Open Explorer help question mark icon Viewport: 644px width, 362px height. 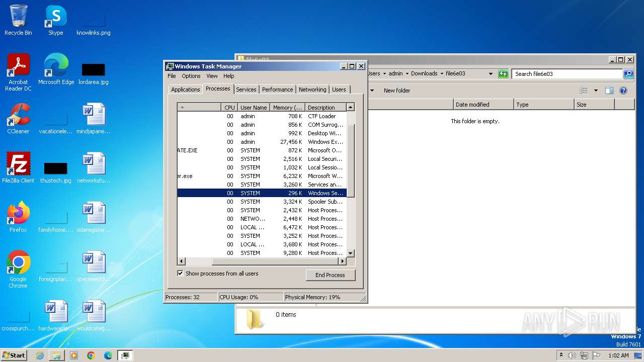623,90
